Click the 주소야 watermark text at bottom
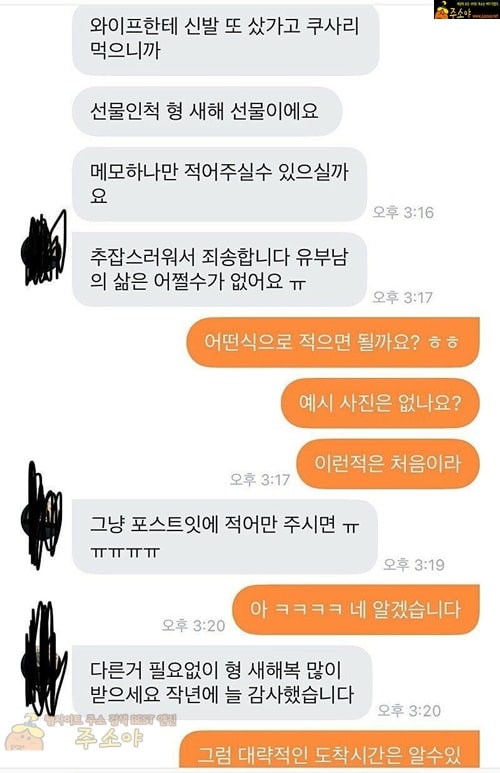This screenshot has height=773, width=500. tap(109, 738)
